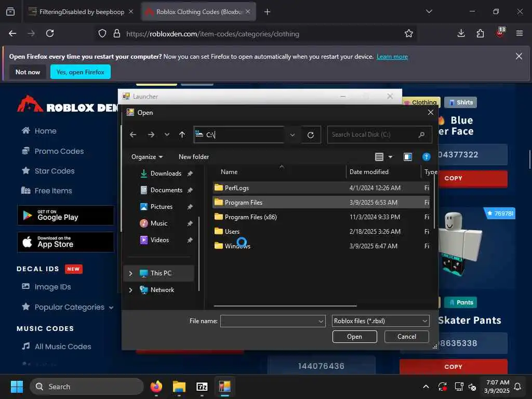Click the File name input box
532x399 pixels.
coord(269,321)
